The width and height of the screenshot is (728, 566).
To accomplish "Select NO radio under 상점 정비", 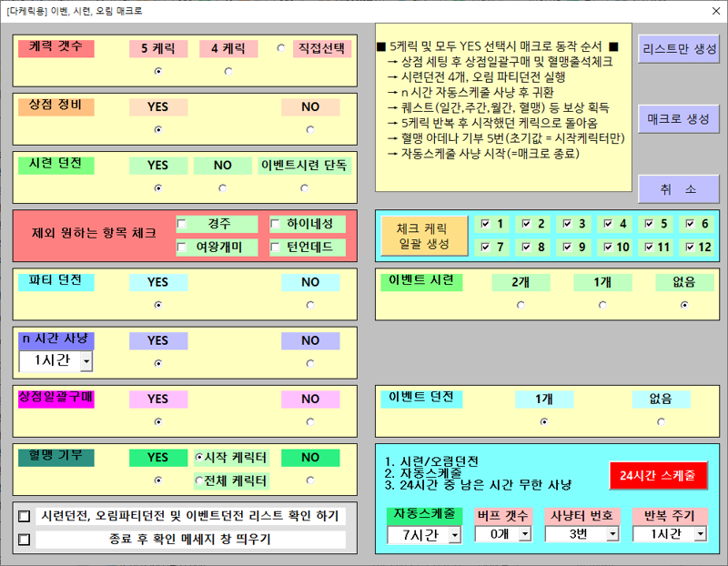I will coord(310,129).
